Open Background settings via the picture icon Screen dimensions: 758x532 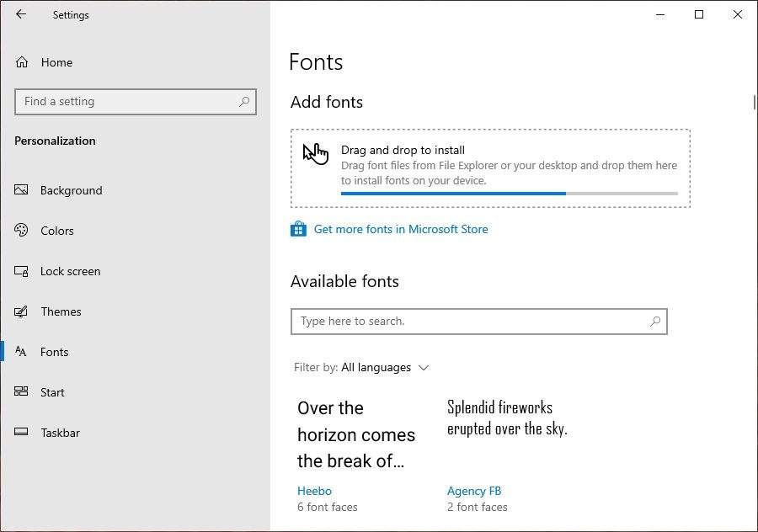pyautogui.click(x=20, y=190)
